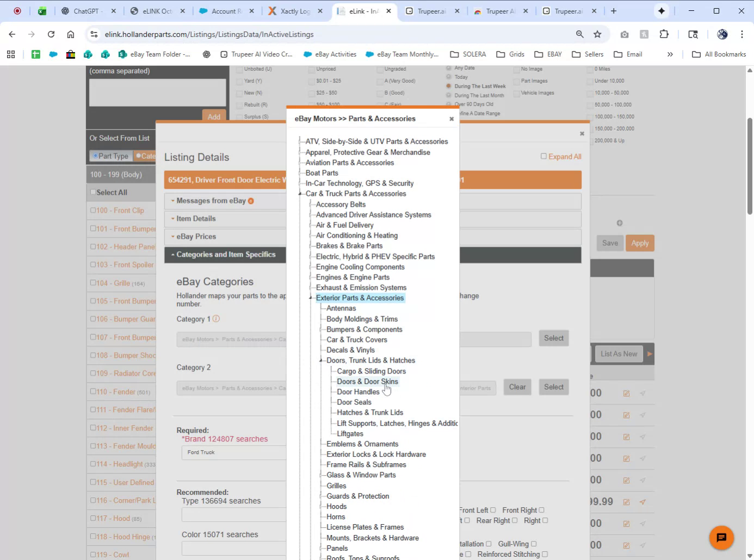Click the Add button
The height and width of the screenshot is (560, 754).
pyautogui.click(x=214, y=116)
